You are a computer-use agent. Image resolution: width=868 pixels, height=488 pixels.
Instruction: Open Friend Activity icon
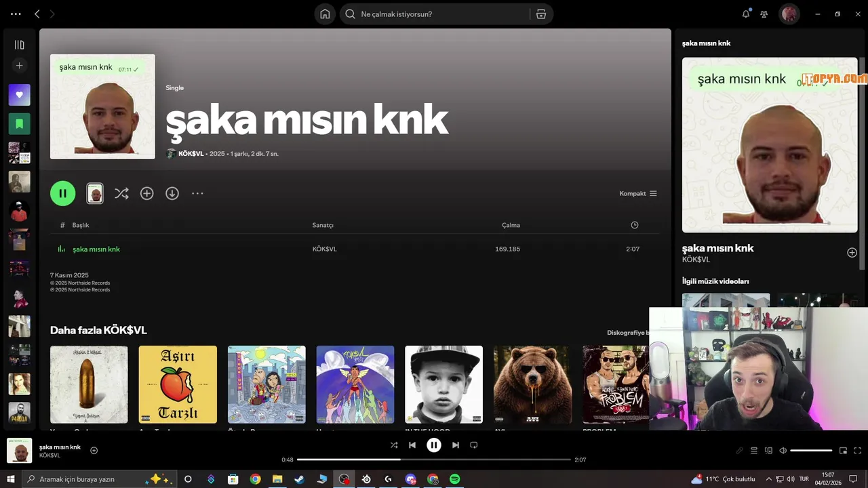coord(764,14)
